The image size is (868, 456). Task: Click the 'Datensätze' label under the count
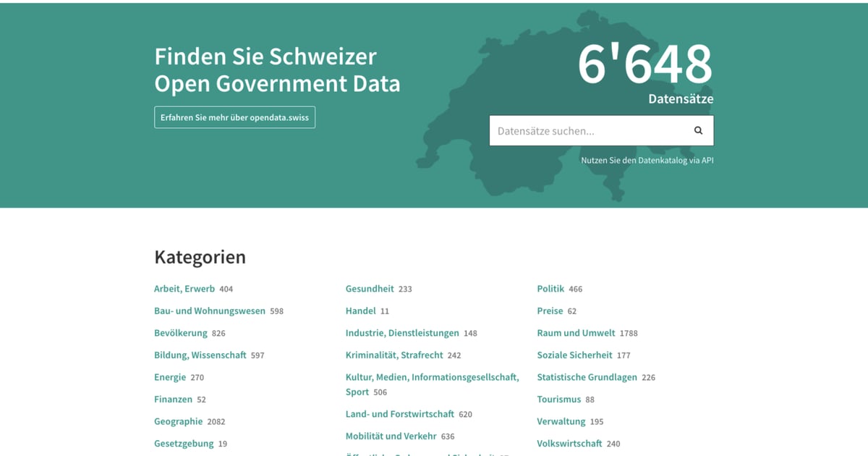tap(681, 99)
